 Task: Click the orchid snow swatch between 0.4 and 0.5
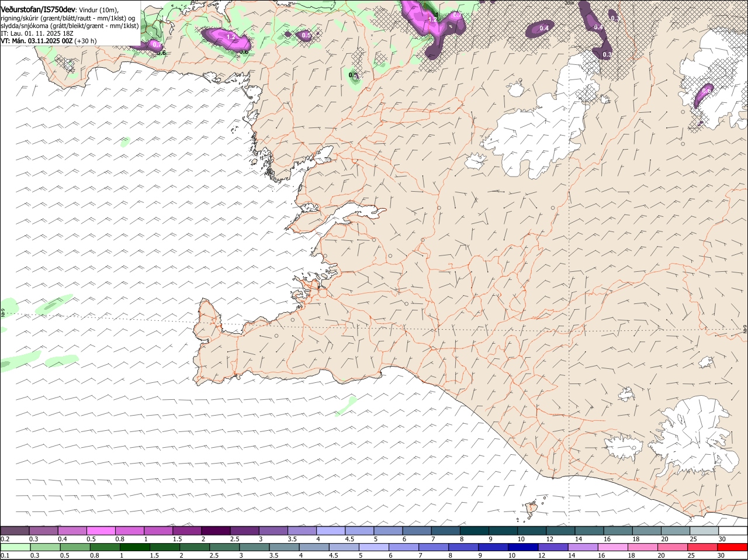[72, 531]
